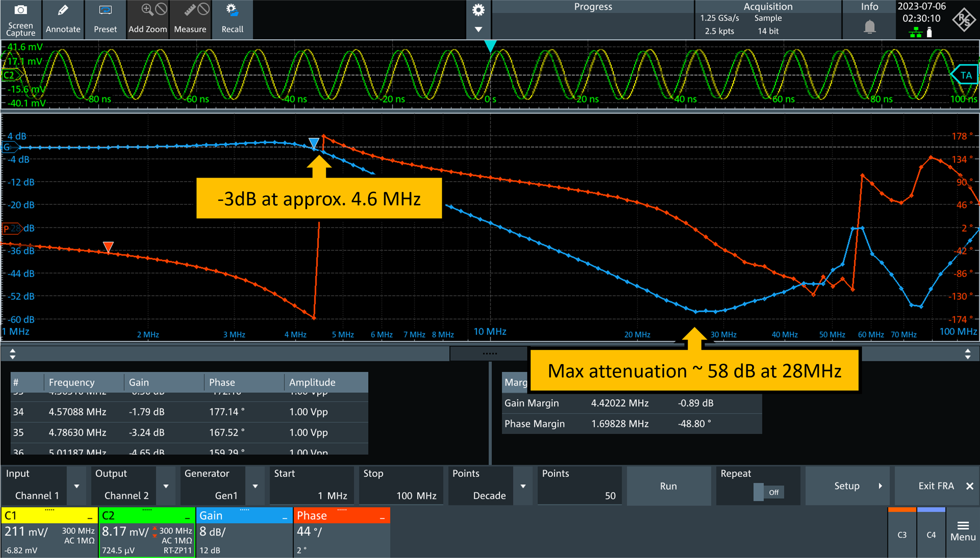Click the Recall settings icon
Screen dimensions: 980x558
click(232, 11)
